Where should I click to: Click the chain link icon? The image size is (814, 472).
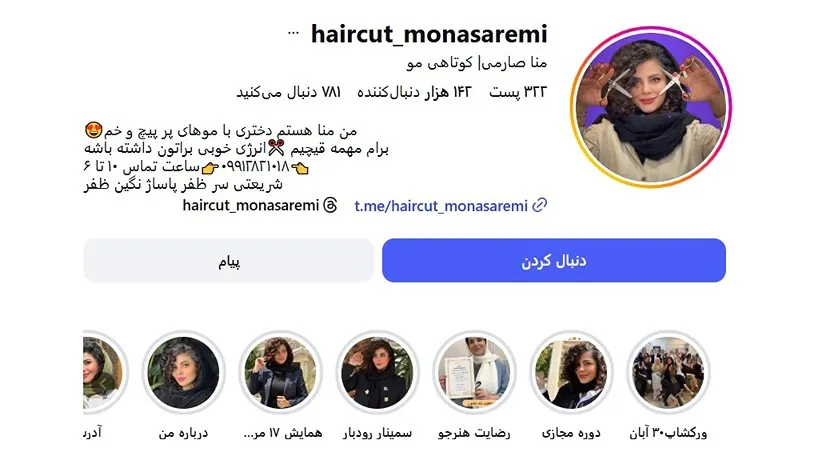540,205
